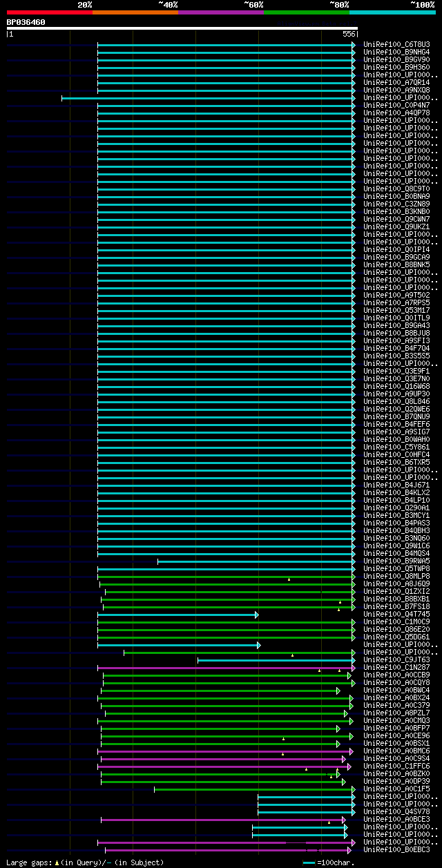Select the UniRef100_C9JT63 label
Image resolution: width=442 pixels, height=868 pixels.
click(x=396, y=659)
